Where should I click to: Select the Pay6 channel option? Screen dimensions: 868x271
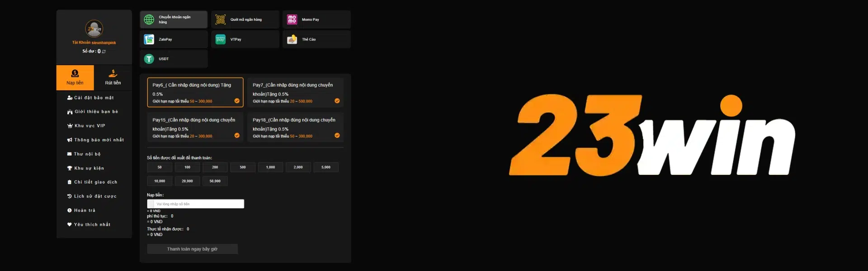click(x=195, y=92)
